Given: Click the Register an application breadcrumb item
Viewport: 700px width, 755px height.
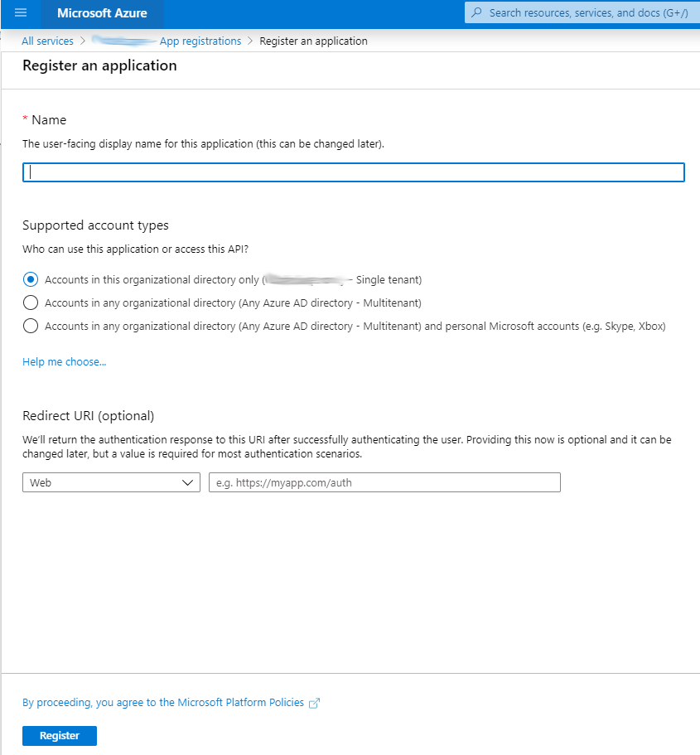Looking at the screenshot, I should point(313,41).
